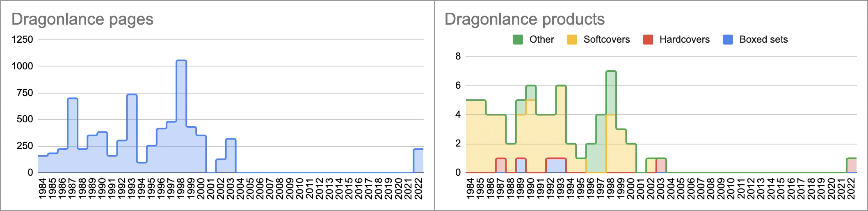This screenshot has height=211, width=868.
Task: Click the 8 y-axis label in products chart
Action: (x=458, y=56)
